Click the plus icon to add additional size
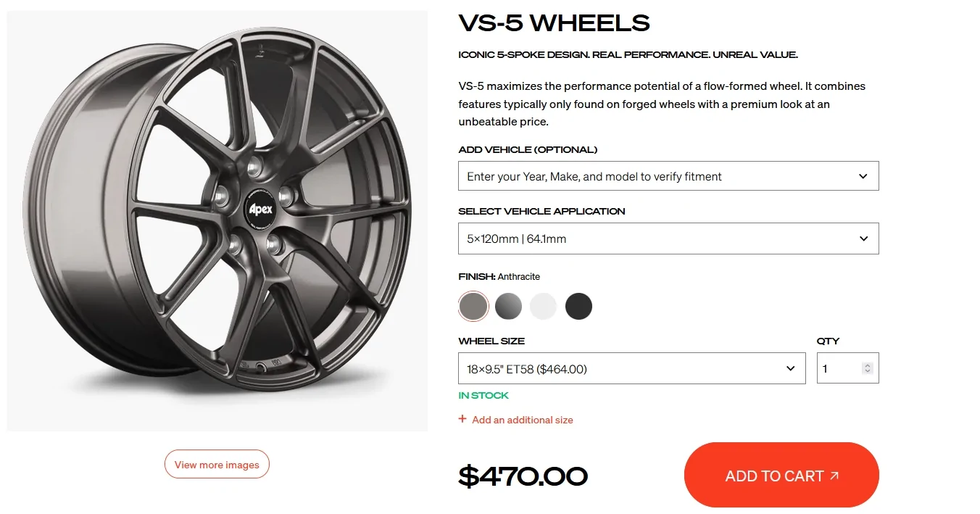The width and height of the screenshot is (980, 514). tap(462, 420)
